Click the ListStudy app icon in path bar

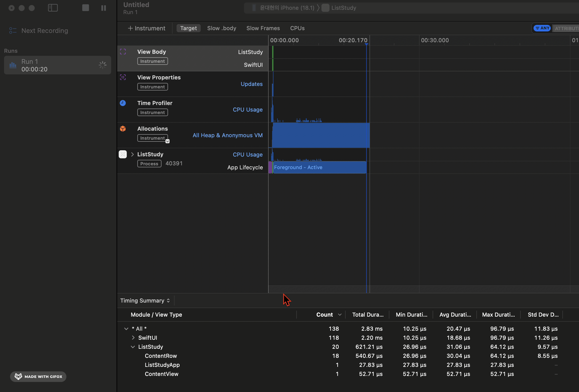point(325,8)
